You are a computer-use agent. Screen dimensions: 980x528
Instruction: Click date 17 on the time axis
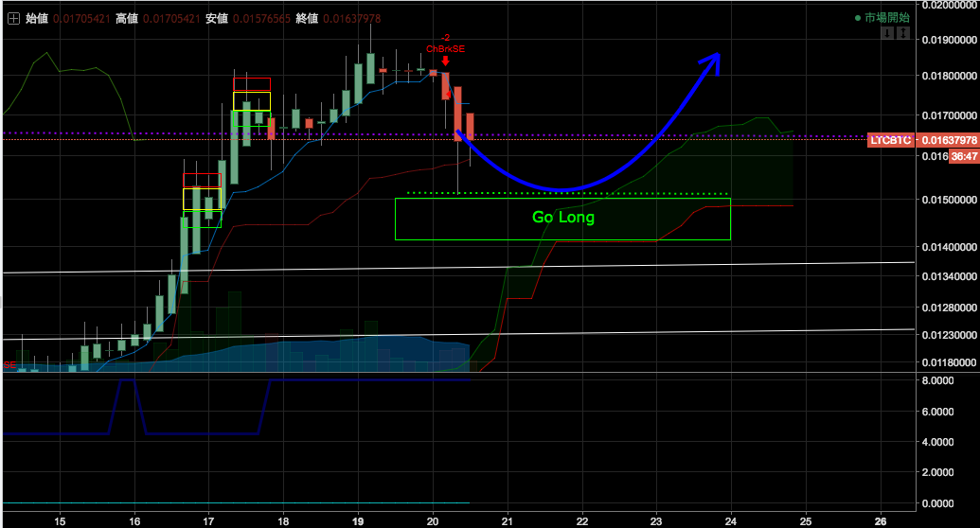208,521
